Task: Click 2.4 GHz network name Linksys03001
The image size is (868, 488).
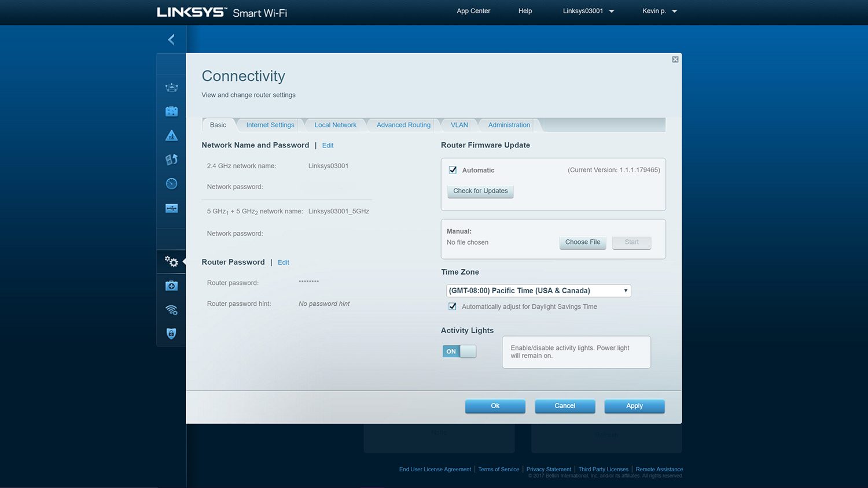Action: tap(328, 166)
